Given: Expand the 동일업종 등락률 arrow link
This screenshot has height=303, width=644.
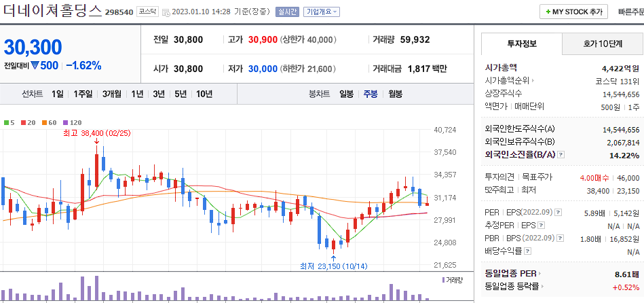Looking at the screenshot, I should click(543, 286).
